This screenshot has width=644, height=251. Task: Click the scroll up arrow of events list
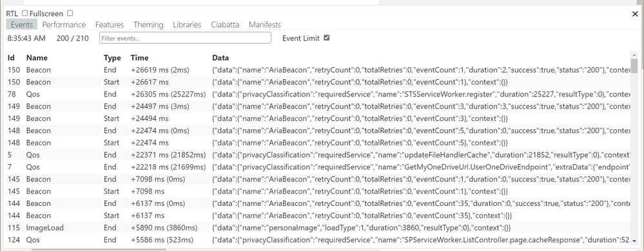click(634, 55)
